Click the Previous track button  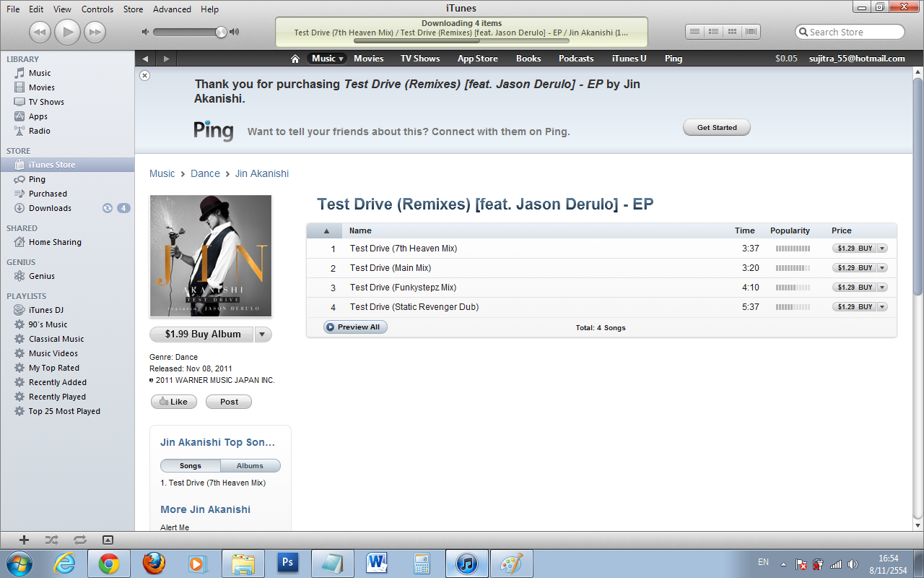40,32
